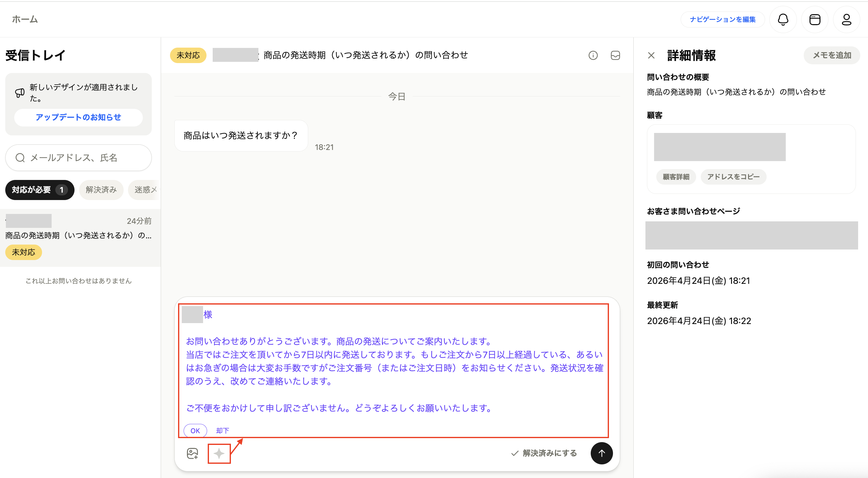Click アドレスをコピー button
Screen dimensions: 868x478
733,177
